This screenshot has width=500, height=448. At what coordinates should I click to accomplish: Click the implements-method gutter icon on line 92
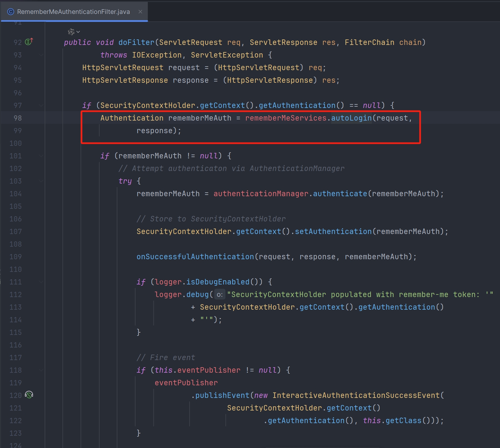coord(29,42)
